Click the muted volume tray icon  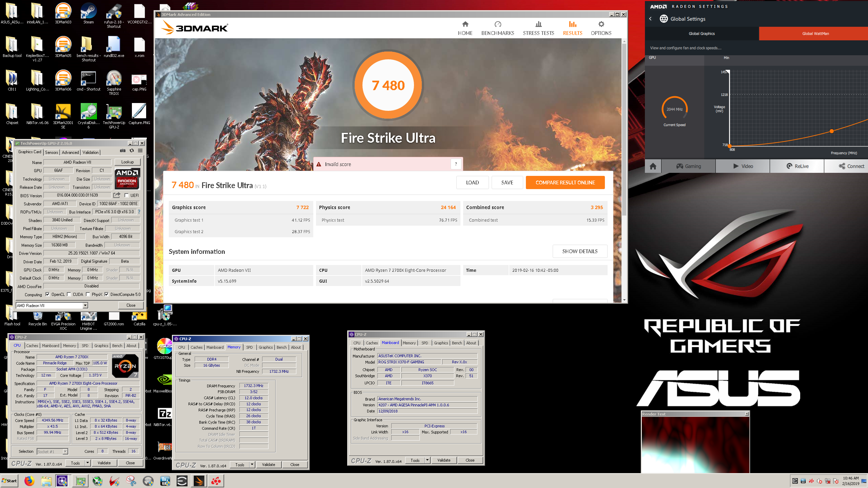pyautogui.click(x=820, y=481)
